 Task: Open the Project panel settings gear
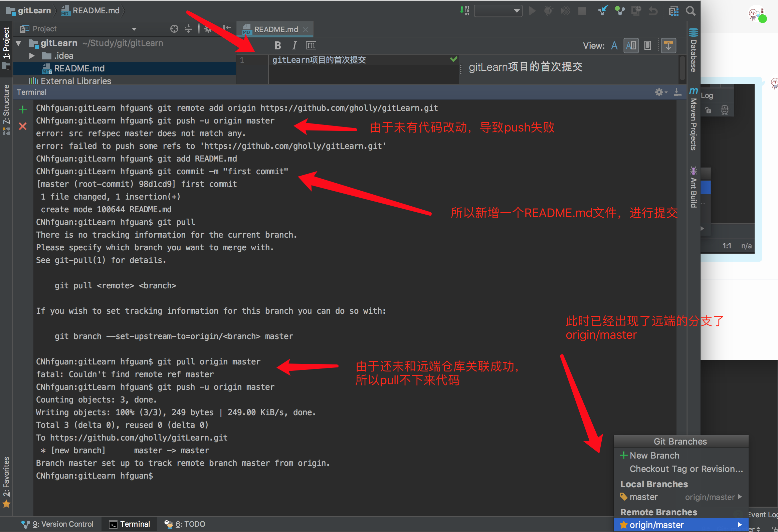click(x=208, y=29)
